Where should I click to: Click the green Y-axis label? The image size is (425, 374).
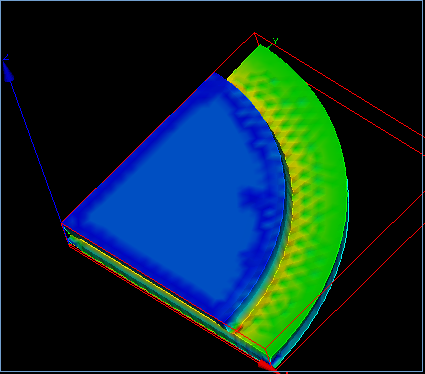point(275,40)
